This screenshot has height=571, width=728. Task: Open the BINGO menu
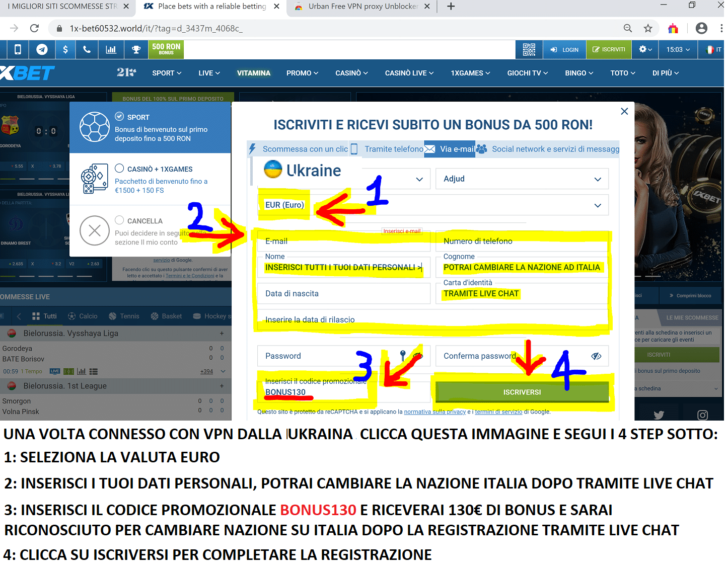[579, 73]
